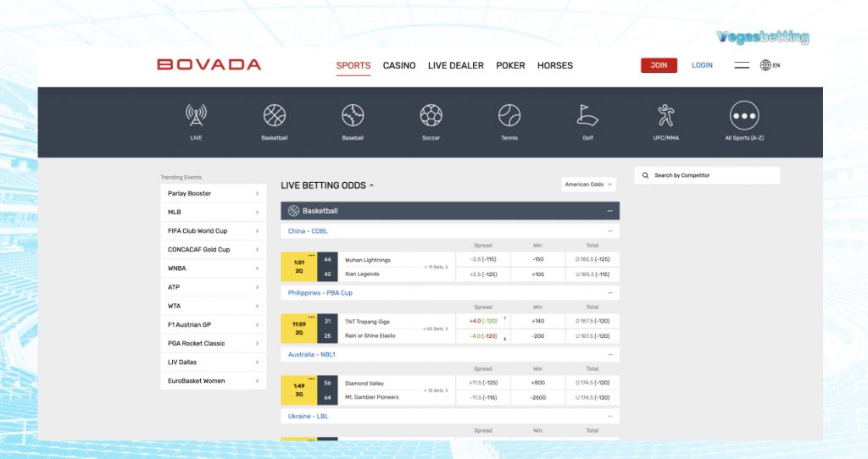Expand +65 Bets for TNT Tropang Giga game
This screenshot has height=459, width=868.
click(x=436, y=329)
